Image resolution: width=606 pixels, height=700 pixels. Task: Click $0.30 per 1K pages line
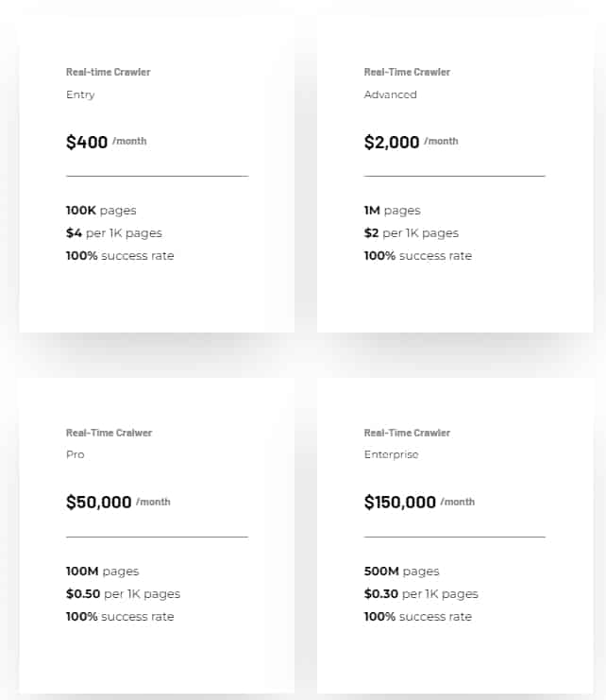tap(421, 594)
